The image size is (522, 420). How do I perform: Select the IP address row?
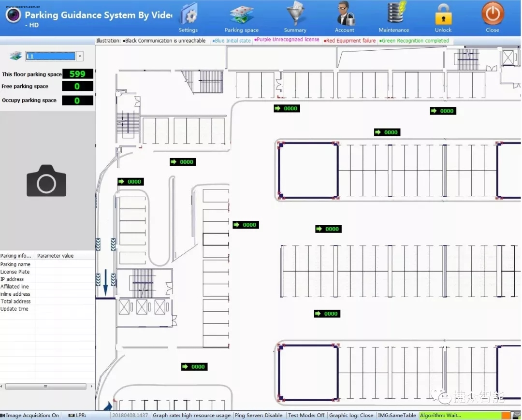point(47,279)
